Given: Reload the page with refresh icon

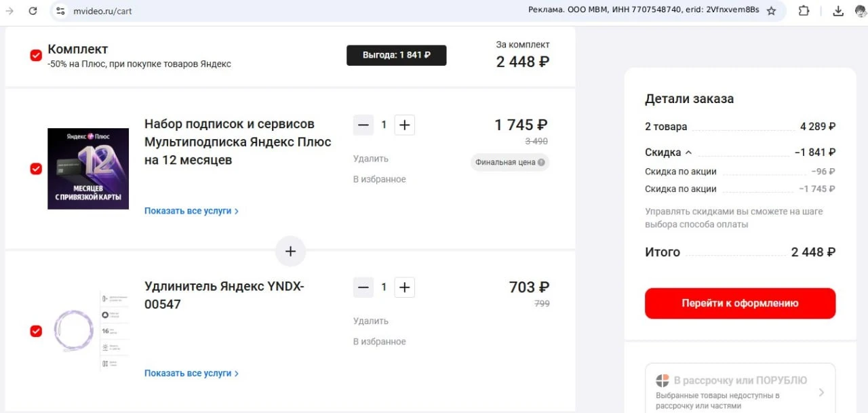Looking at the screenshot, I should point(33,11).
